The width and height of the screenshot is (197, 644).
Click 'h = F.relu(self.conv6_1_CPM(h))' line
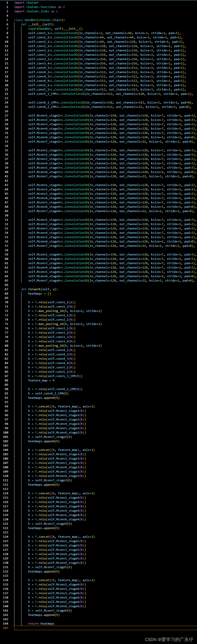coord(55,389)
